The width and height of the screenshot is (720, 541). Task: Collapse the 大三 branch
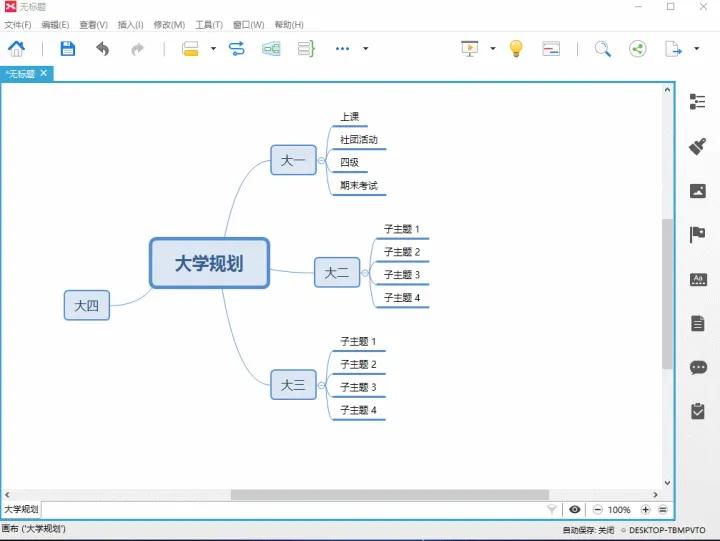[x=321, y=385]
